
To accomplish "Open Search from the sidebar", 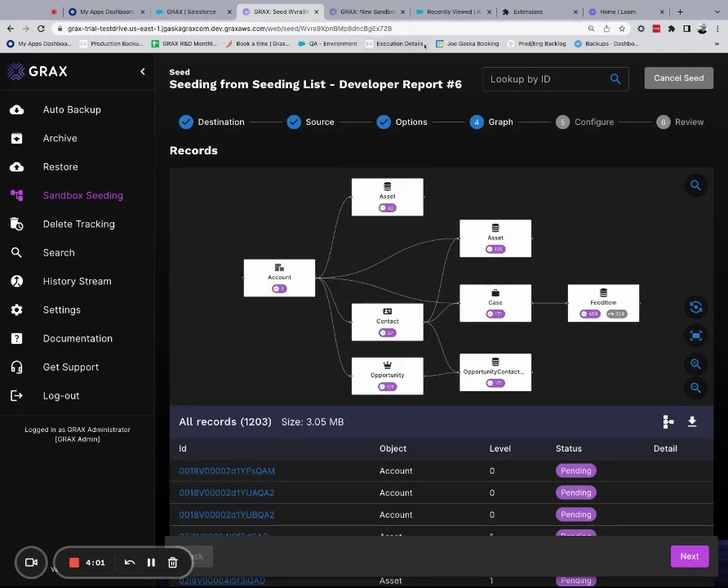I will [59, 252].
